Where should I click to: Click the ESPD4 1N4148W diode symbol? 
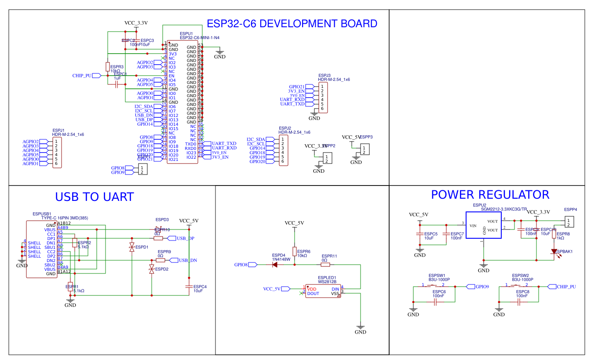pyautogui.click(x=275, y=265)
